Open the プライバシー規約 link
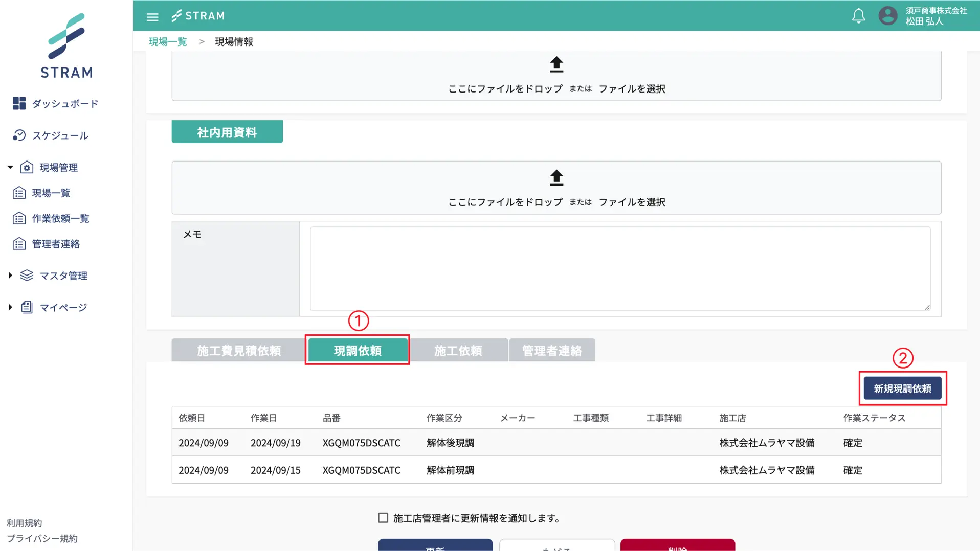980x551 pixels. 42,539
